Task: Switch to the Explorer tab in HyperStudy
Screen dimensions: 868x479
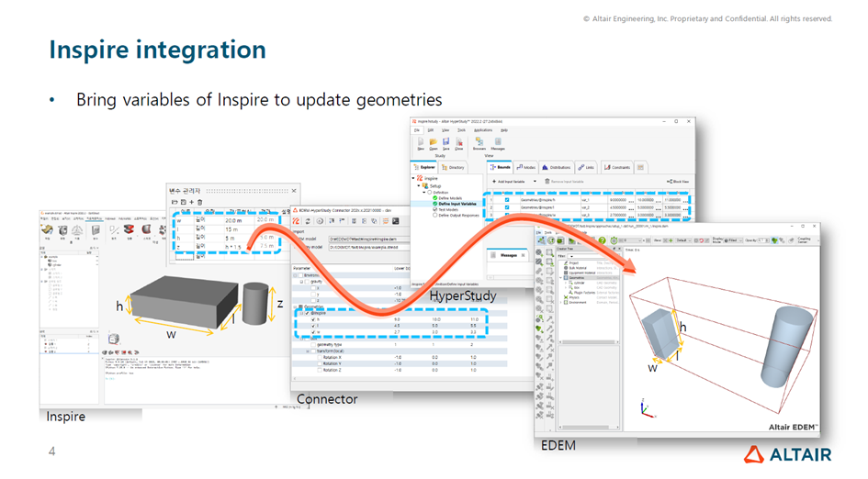Action: [424, 167]
